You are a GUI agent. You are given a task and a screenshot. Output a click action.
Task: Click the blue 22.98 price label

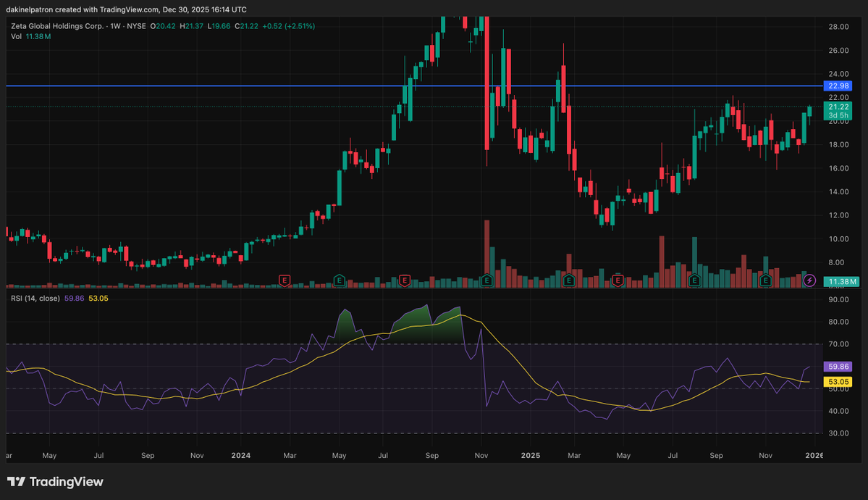coord(838,86)
